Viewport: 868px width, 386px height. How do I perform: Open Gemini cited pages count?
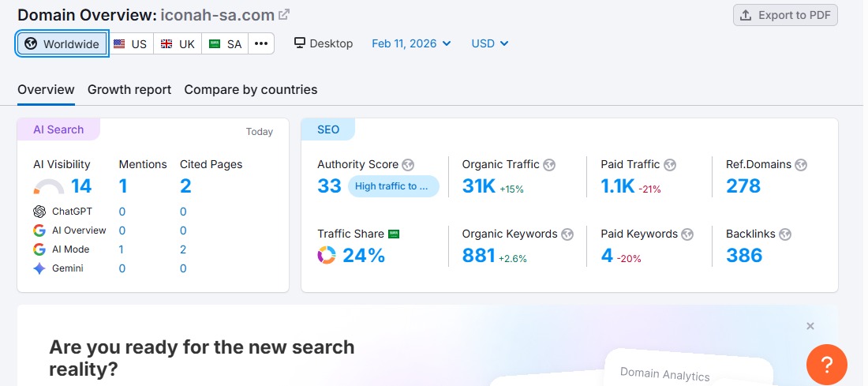(183, 268)
